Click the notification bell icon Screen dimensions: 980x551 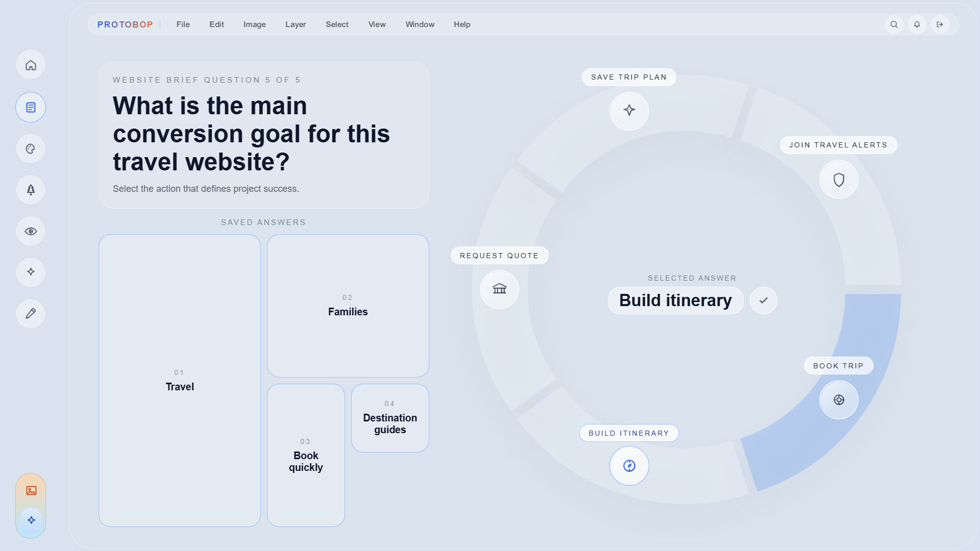[x=917, y=24]
